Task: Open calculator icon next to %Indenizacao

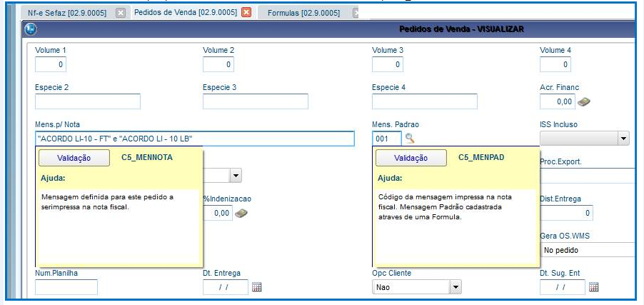Action: click(241, 214)
